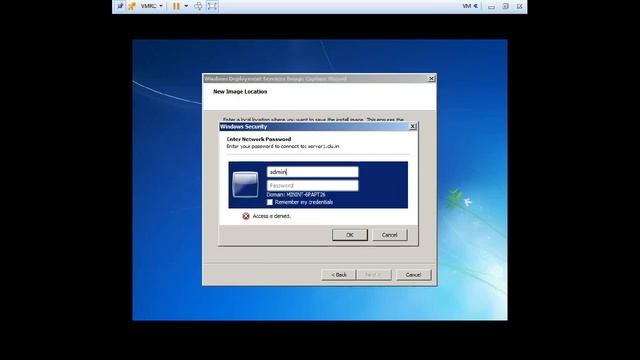
Task: Click the orange devices icon in toolbar
Action: pyautogui.click(x=132, y=6)
